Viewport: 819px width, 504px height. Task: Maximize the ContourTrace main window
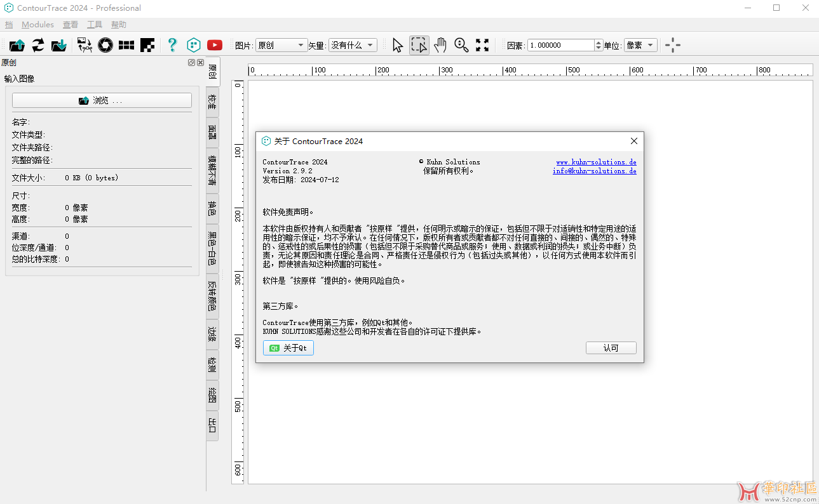click(776, 8)
